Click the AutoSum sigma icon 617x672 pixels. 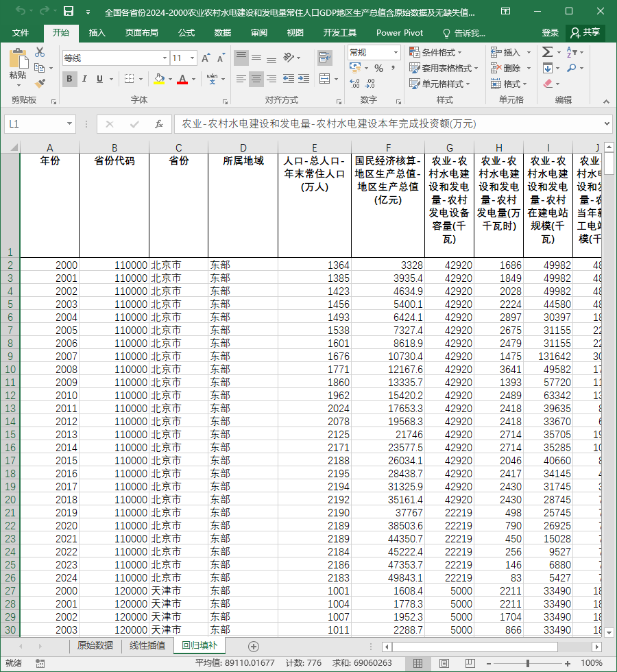tap(547, 52)
